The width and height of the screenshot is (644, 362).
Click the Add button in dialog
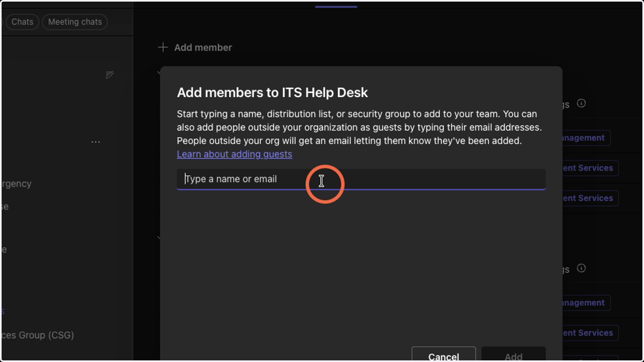513,354
